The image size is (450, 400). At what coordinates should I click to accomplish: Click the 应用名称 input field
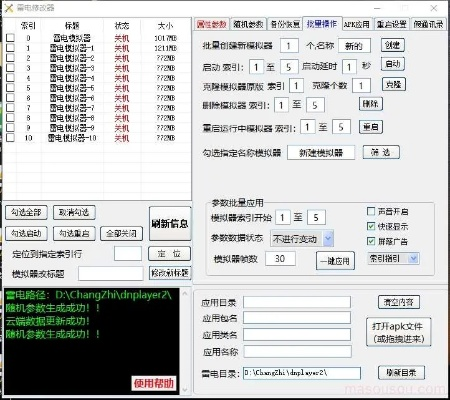coord(297,351)
